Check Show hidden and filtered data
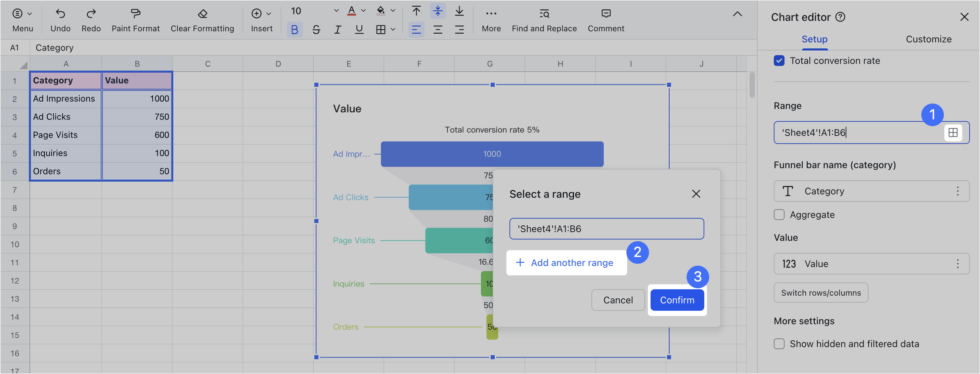The width and height of the screenshot is (980, 374). tap(779, 343)
